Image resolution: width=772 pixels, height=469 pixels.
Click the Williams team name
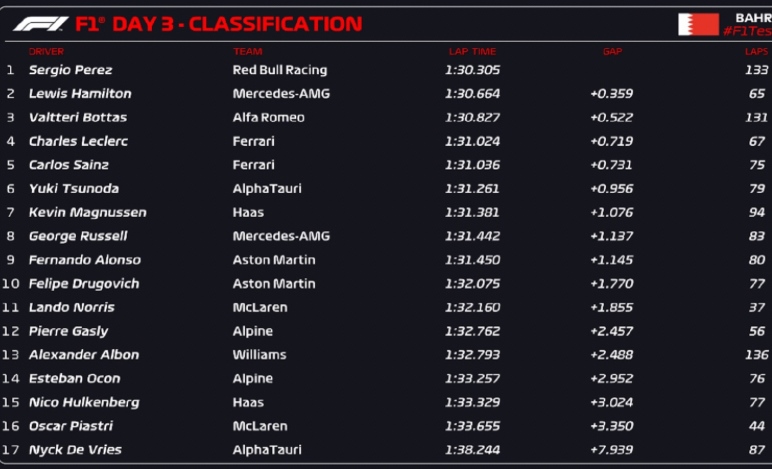click(x=259, y=355)
